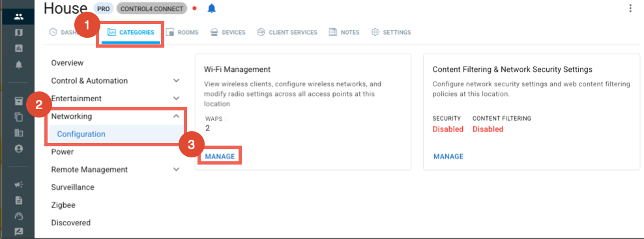Open the account profile sidebar icon
Image resolution: width=644 pixels, height=239 pixels.
click(x=18, y=149)
